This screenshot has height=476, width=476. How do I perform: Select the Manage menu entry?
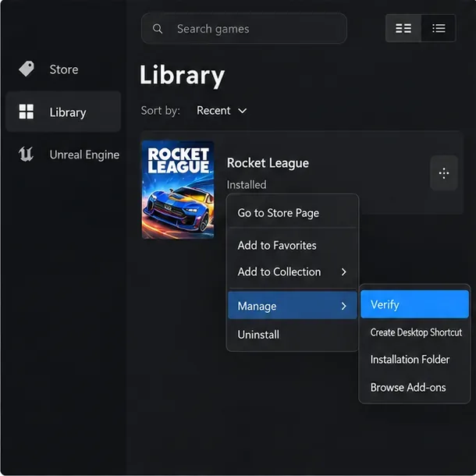293,306
